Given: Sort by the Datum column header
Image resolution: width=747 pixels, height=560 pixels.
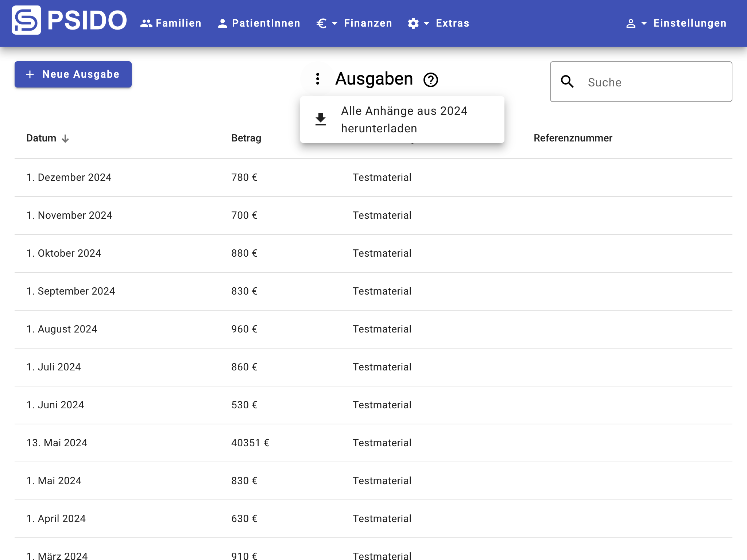Looking at the screenshot, I should (41, 138).
